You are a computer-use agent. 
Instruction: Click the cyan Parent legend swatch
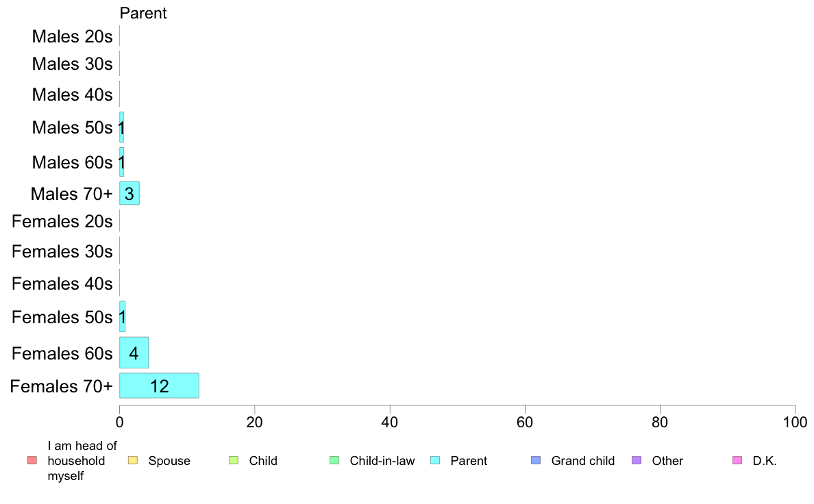click(x=435, y=460)
